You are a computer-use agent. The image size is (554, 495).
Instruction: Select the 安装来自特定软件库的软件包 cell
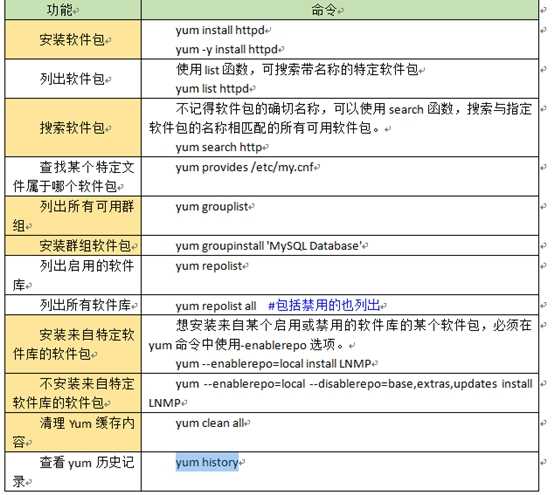point(73,344)
